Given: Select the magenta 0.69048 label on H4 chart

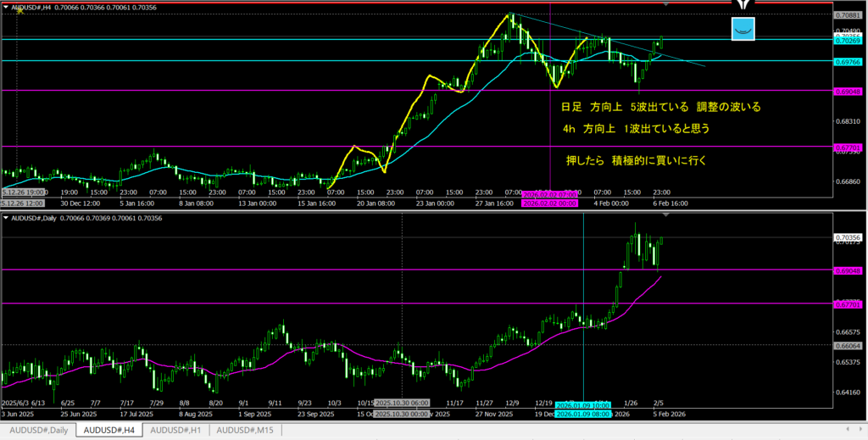Looking at the screenshot, I should pyautogui.click(x=848, y=90).
